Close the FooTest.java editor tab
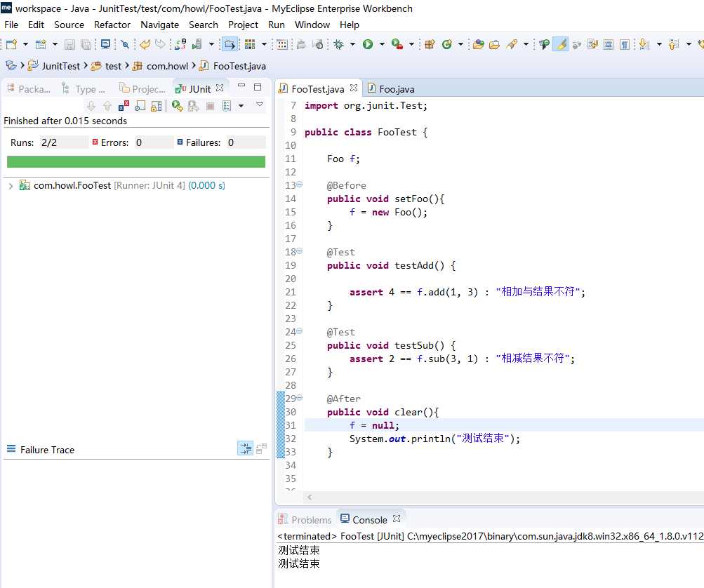 coord(354,88)
